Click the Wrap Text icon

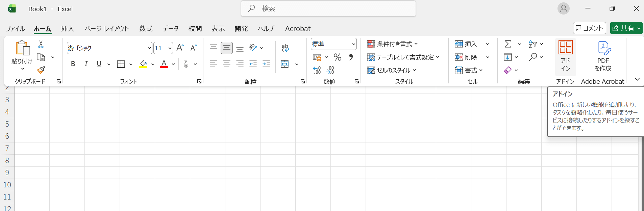click(x=285, y=48)
